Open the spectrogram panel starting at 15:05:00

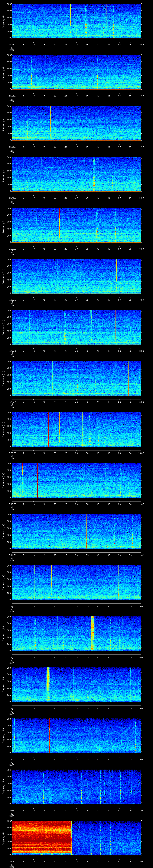[x=77, y=225]
